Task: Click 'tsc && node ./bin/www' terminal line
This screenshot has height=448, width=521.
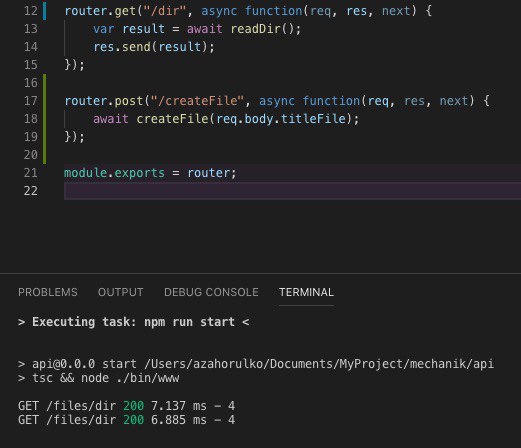Action: [x=99, y=378]
